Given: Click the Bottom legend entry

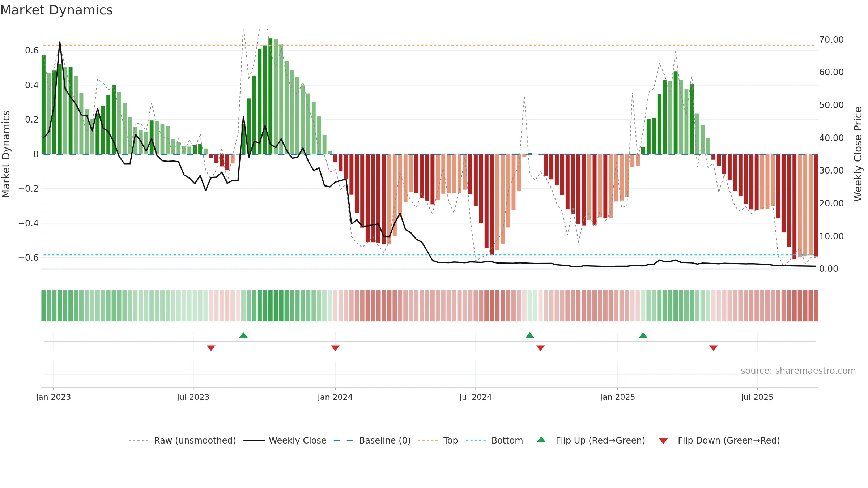Looking at the screenshot, I should 494,440.
